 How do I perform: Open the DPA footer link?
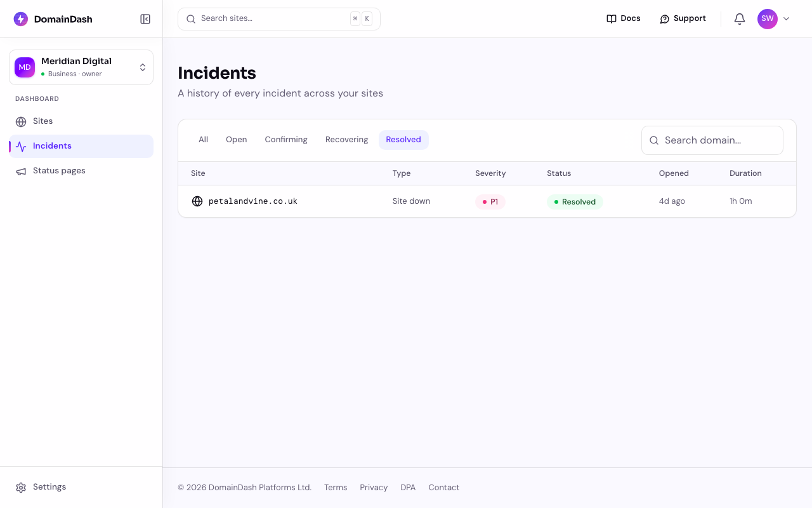pyautogui.click(x=408, y=488)
